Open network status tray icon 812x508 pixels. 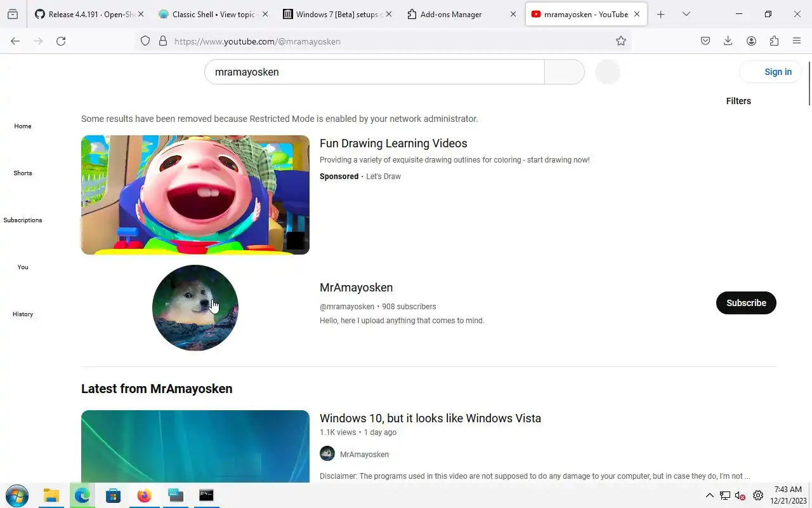point(725,496)
